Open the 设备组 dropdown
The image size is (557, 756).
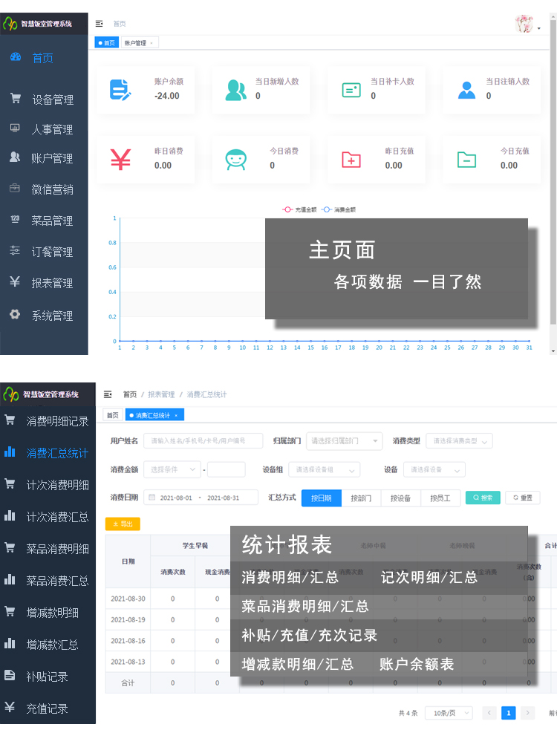[324, 469]
